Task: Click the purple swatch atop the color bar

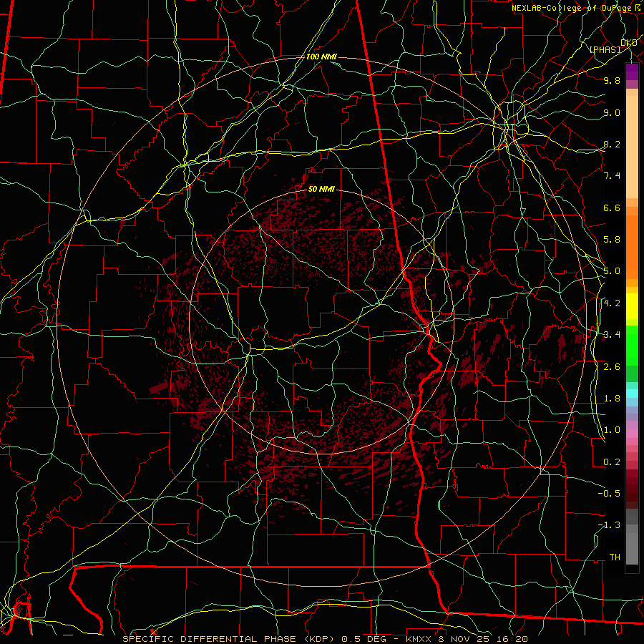Action: 632,72
